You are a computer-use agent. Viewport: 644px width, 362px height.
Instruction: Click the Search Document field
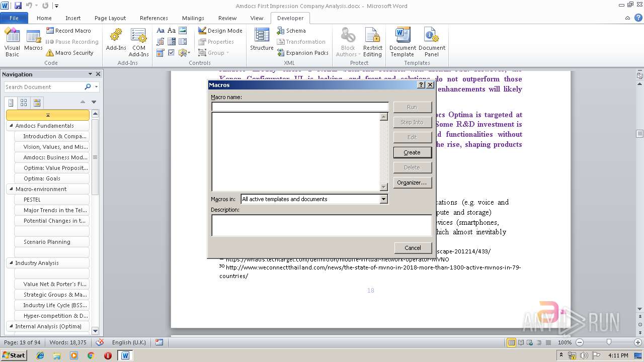pyautogui.click(x=43, y=87)
